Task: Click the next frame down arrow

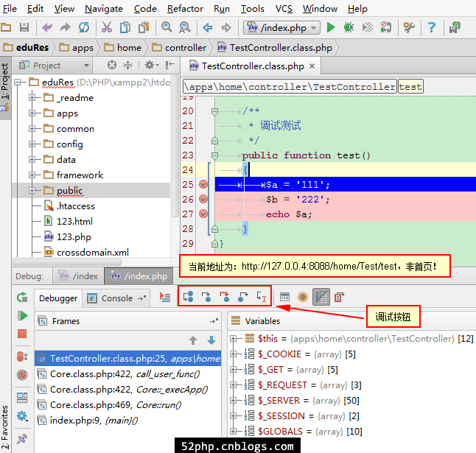Action: tap(211, 340)
